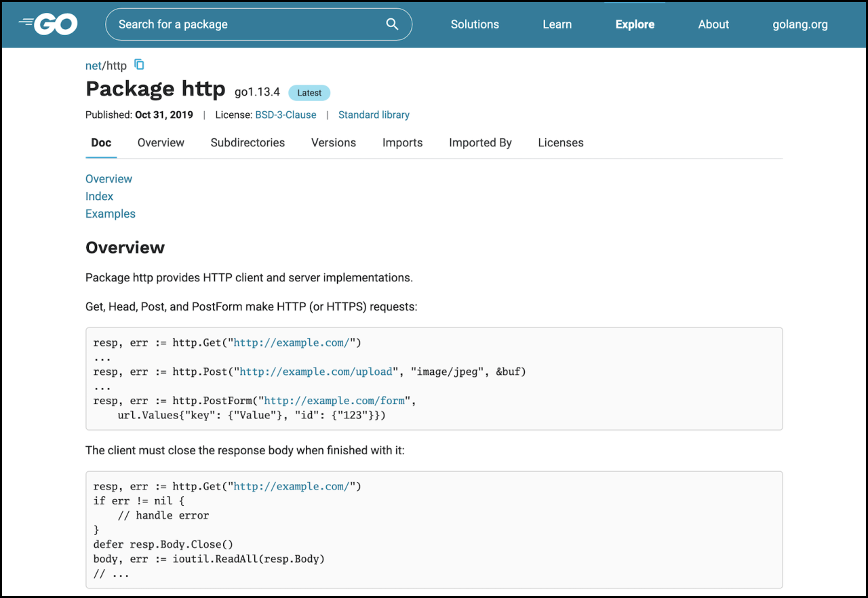
Task: Open the Explore menu item
Action: point(635,24)
